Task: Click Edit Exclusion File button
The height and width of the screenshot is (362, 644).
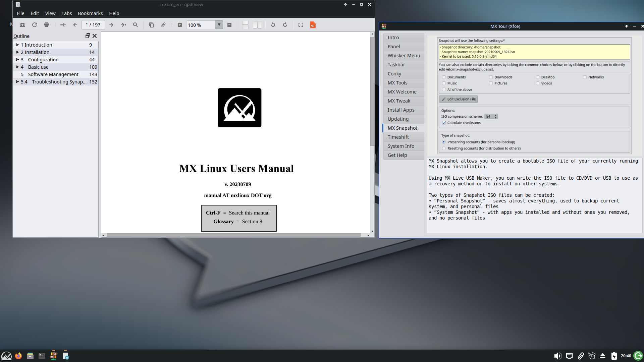Action: (458, 99)
